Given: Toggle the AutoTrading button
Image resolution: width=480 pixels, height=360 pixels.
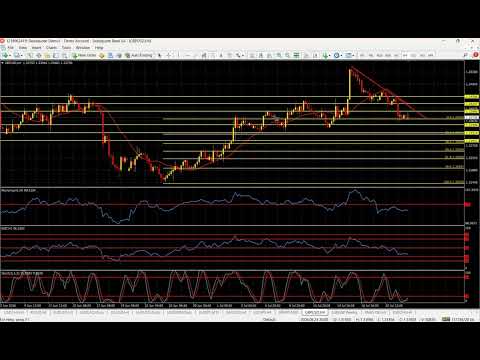Looking at the screenshot, I should pyautogui.click(x=139, y=55).
